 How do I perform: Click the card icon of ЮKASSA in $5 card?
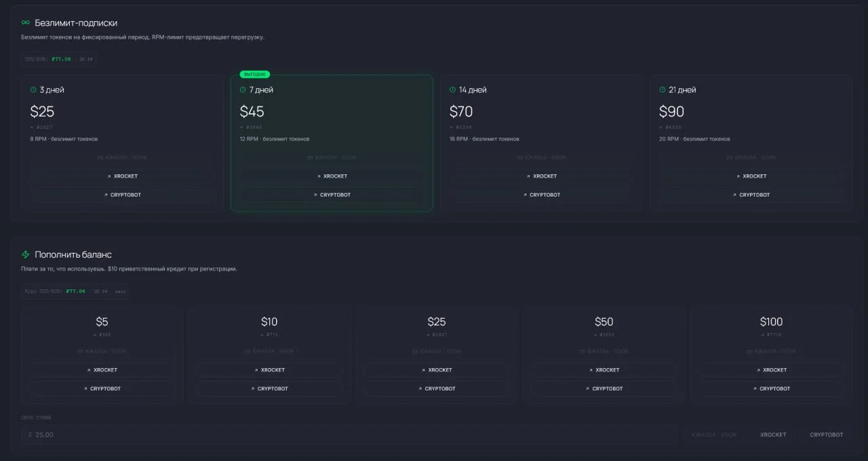coord(80,351)
